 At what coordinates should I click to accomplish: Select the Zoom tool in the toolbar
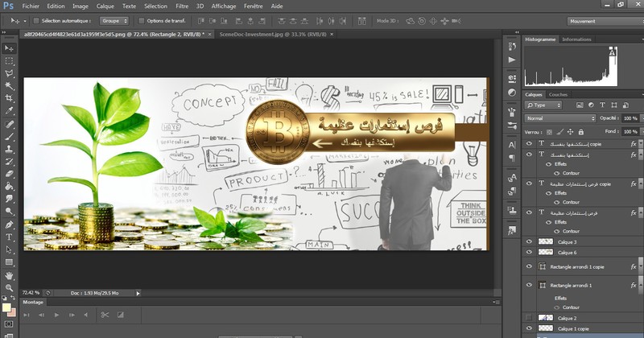pos(10,287)
